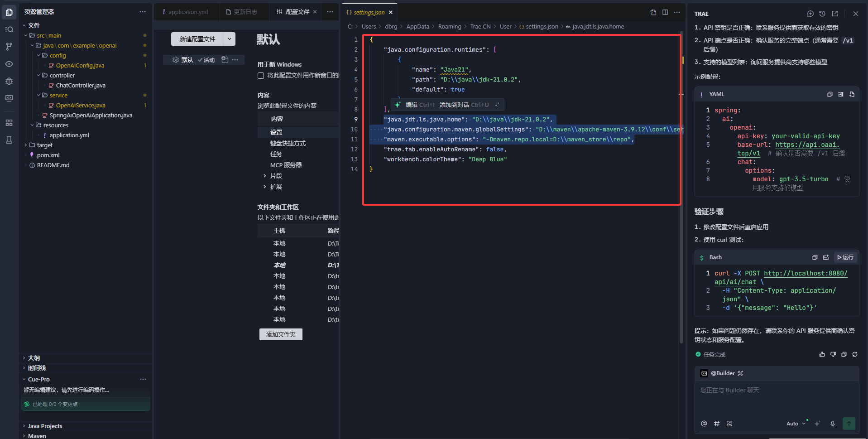Open the eye-shaped view icon in activity bar
Viewport: 868px width, 439px height.
pyautogui.click(x=9, y=64)
